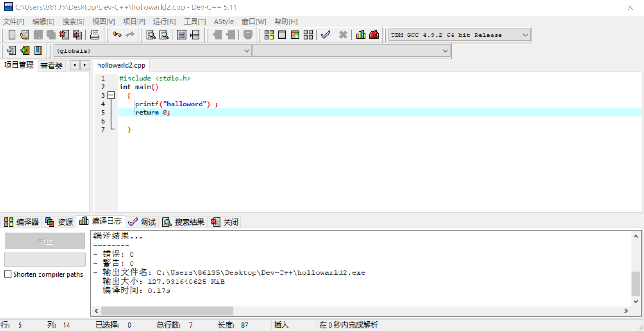Open the 帮助[H] menu

point(286,21)
